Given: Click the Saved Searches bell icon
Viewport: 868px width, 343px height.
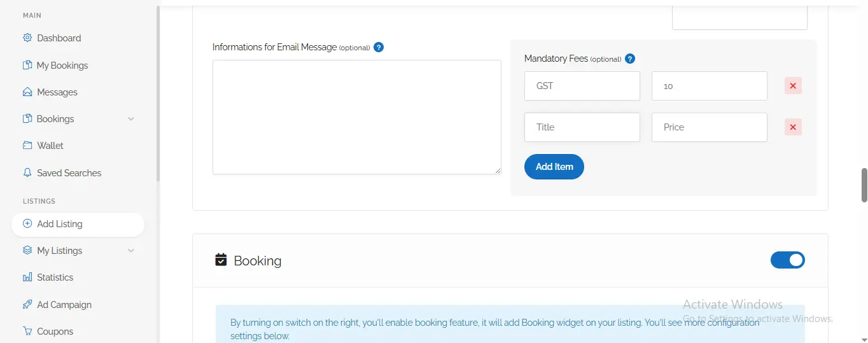Looking at the screenshot, I should [x=27, y=173].
